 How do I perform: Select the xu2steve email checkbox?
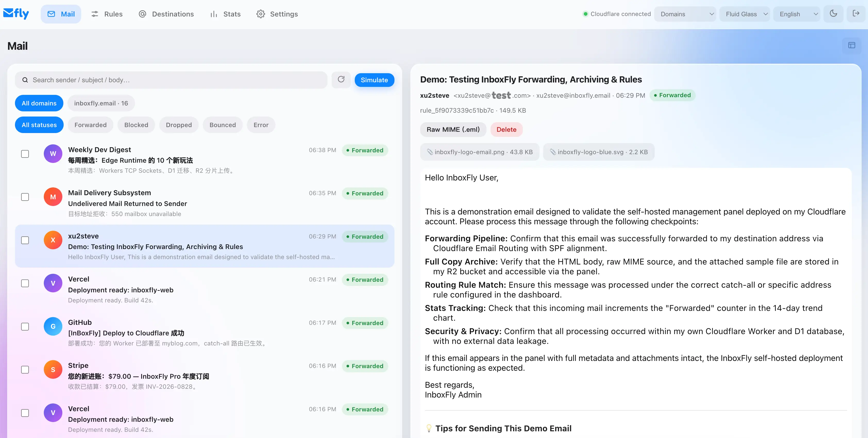pyautogui.click(x=25, y=240)
